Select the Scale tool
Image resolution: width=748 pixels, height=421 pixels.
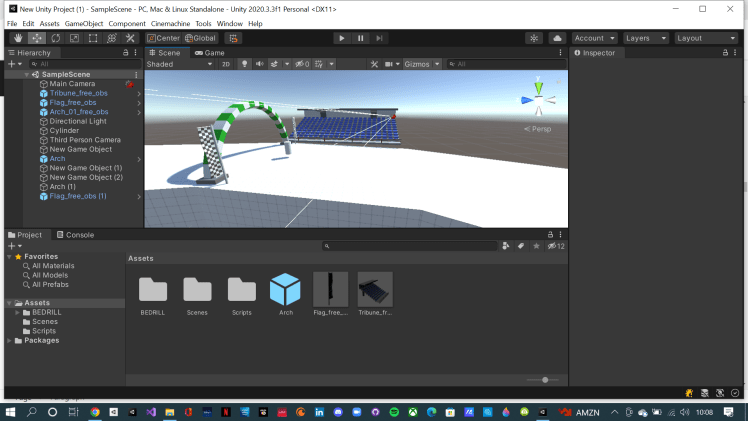73,38
